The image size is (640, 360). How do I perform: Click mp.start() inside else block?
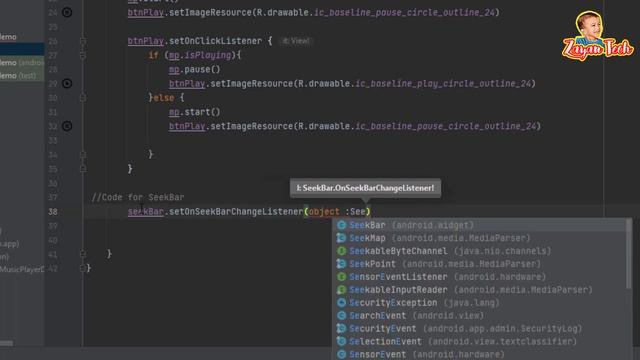pos(195,112)
